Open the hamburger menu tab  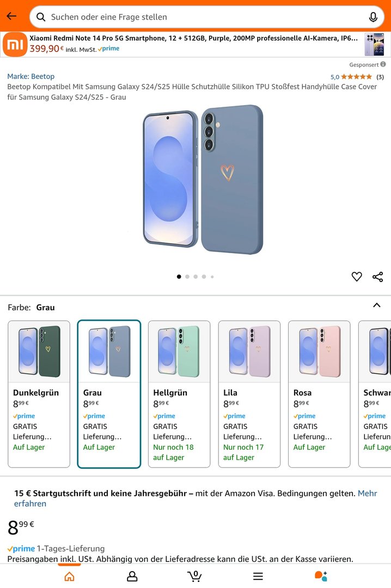258,576
